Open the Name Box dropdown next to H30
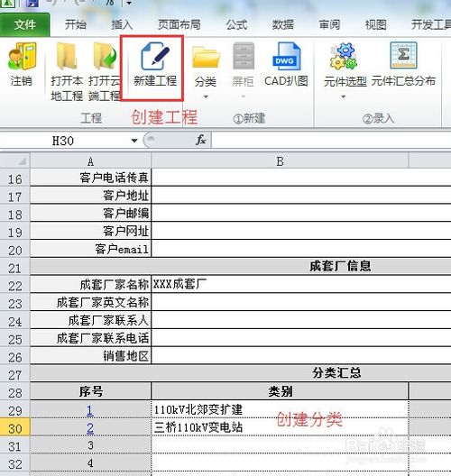This screenshot has height=476, width=451. coord(133,141)
